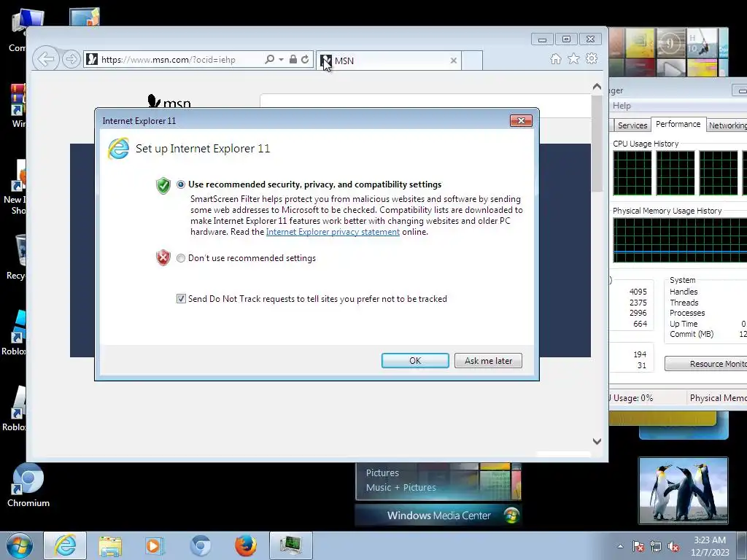This screenshot has width=747, height=560.
Task: Open Chromium from the taskbar
Action: click(x=200, y=545)
